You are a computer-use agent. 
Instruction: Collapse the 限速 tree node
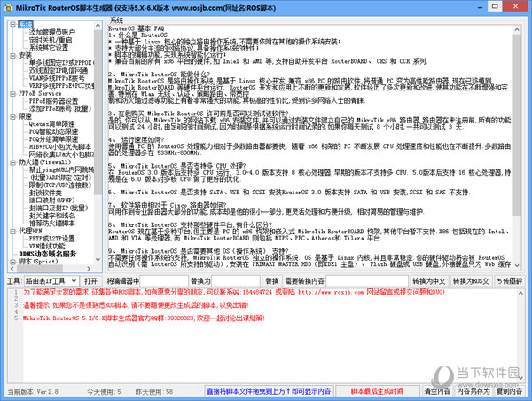[x=13, y=116]
